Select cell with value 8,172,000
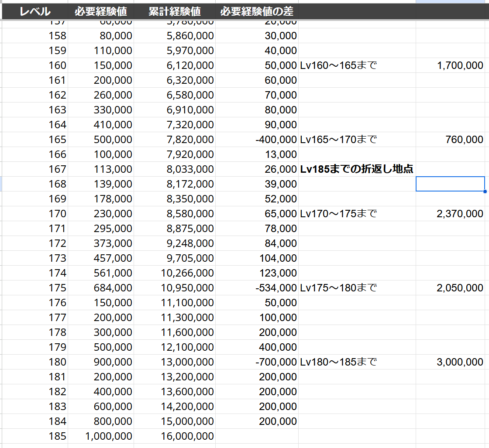This screenshot has height=448, width=489. [x=175, y=184]
